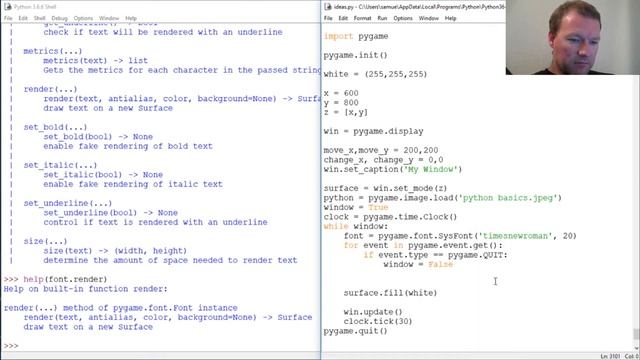Click the 'win.update()' line

point(373,312)
